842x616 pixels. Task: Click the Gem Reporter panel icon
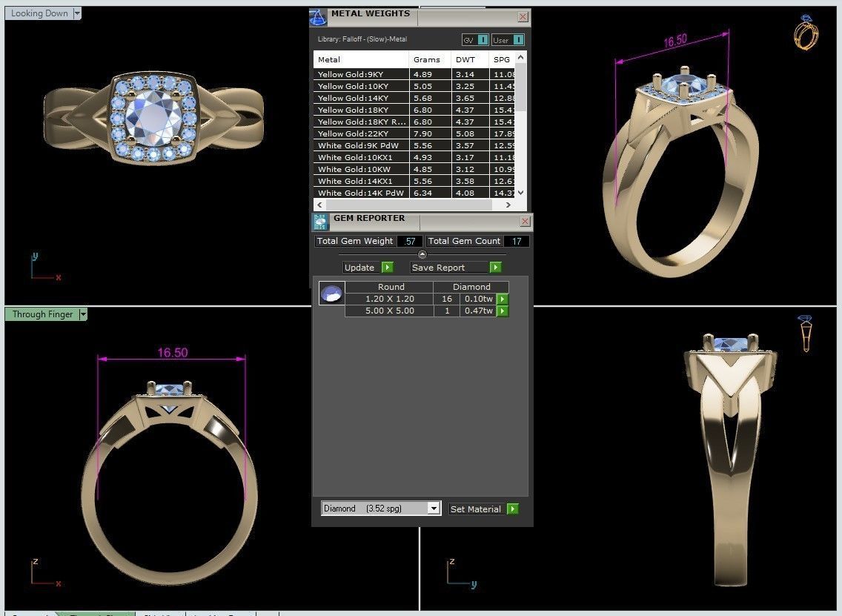click(x=320, y=222)
